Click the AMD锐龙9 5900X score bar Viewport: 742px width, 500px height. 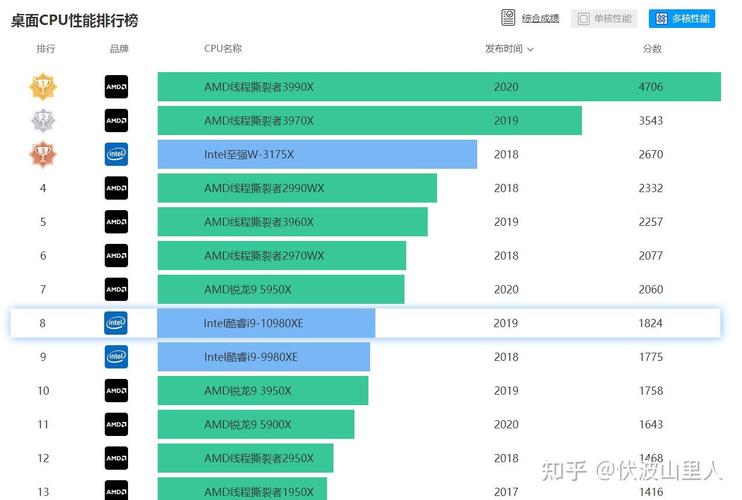(x=255, y=425)
